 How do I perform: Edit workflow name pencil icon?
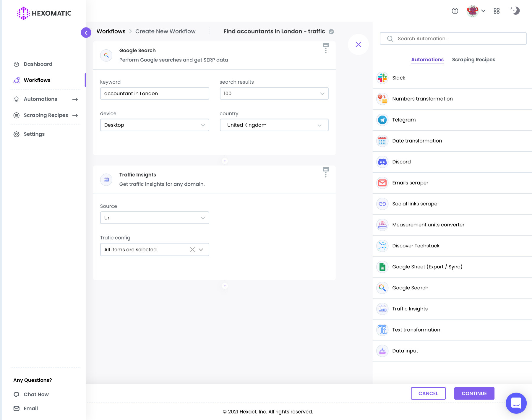click(x=331, y=32)
